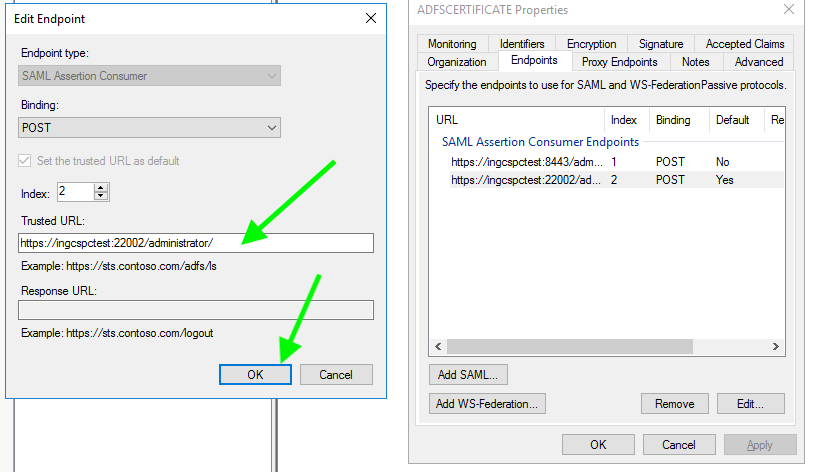Open the Binding dropdown showing POST
814x472 pixels.
(x=150, y=127)
